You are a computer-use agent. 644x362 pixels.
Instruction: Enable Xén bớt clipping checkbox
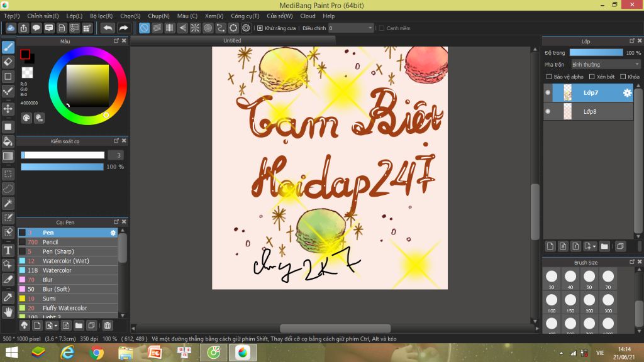click(592, 77)
